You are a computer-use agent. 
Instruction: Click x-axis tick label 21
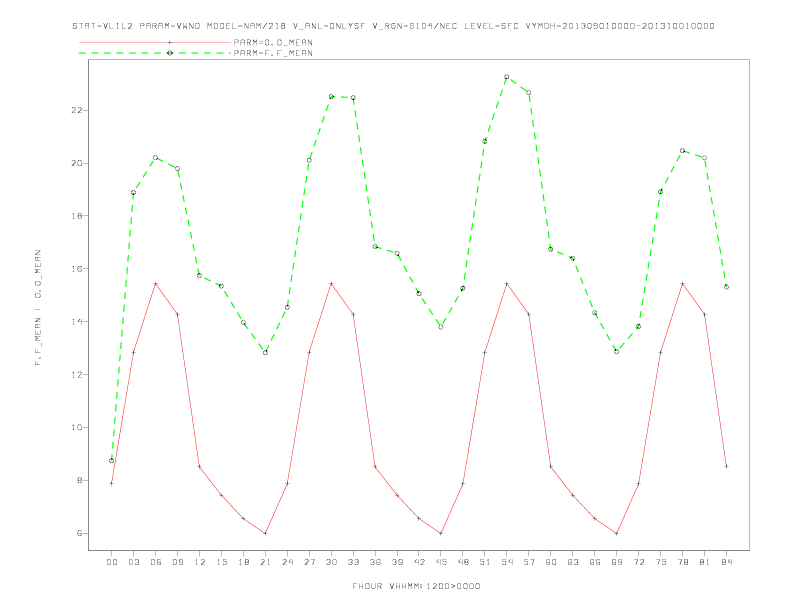[x=265, y=562]
